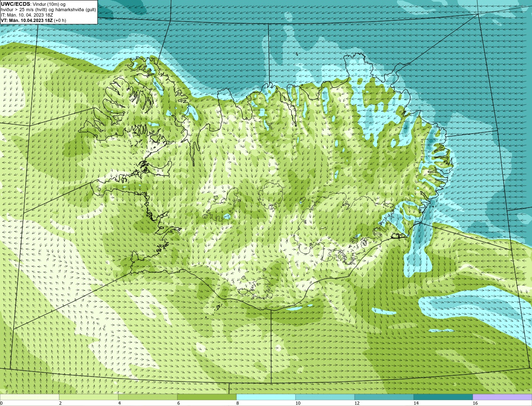
Task: Choose the 14–16 m/s dark teal legend swatch
Action: [x=443, y=397]
